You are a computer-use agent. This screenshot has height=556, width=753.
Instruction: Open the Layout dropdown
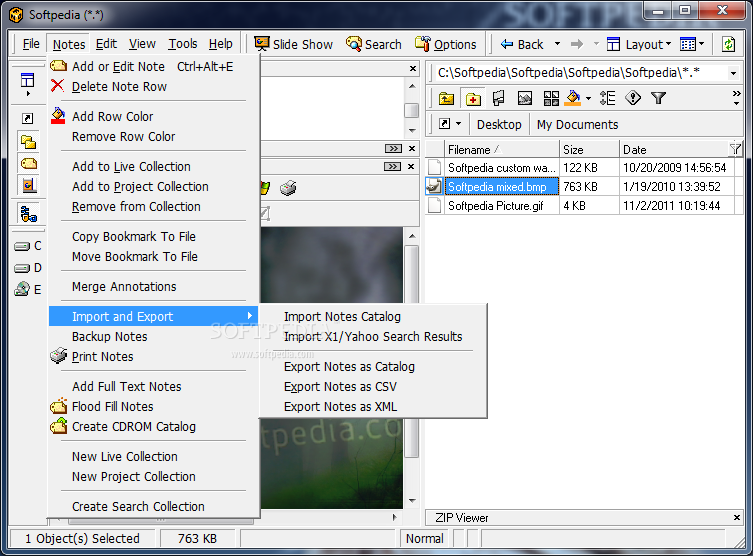(x=639, y=45)
